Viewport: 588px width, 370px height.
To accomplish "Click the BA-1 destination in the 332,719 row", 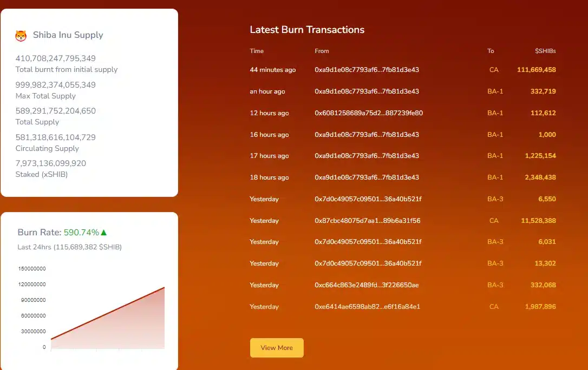I will (x=495, y=91).
